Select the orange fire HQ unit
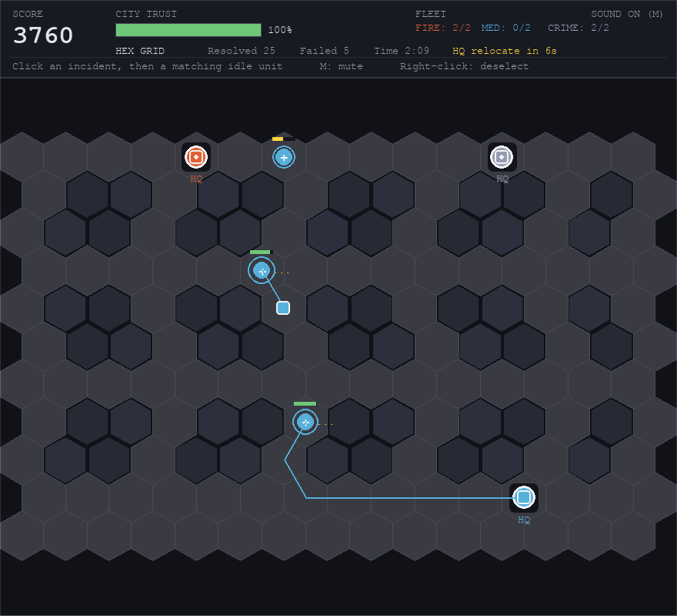This screenshot has width=677, height=616. (x=196, y=157)
